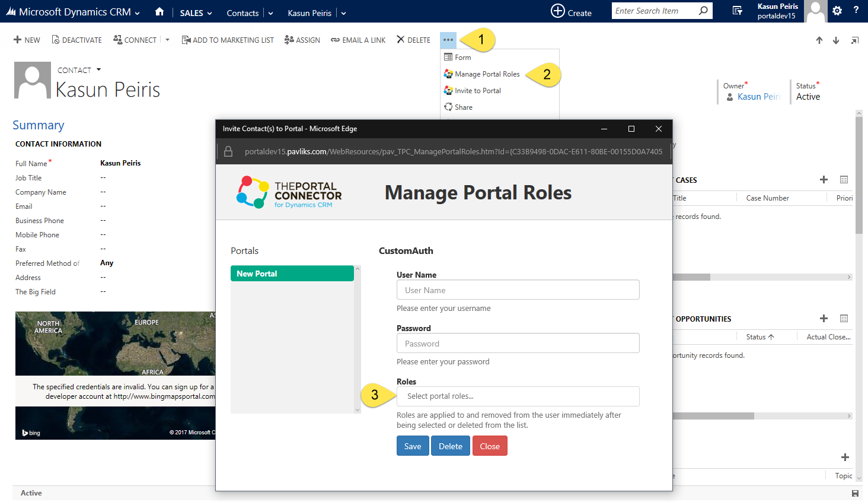This screenshot has height=502, width=868.
Task: Click CONNECT in the command bar
Action: [135, 40]
